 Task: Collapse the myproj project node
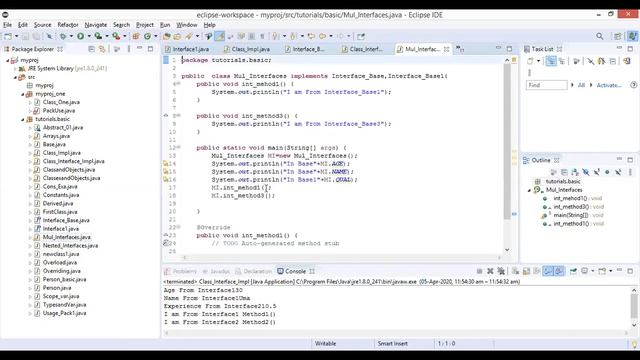click(x=8, y=60)
